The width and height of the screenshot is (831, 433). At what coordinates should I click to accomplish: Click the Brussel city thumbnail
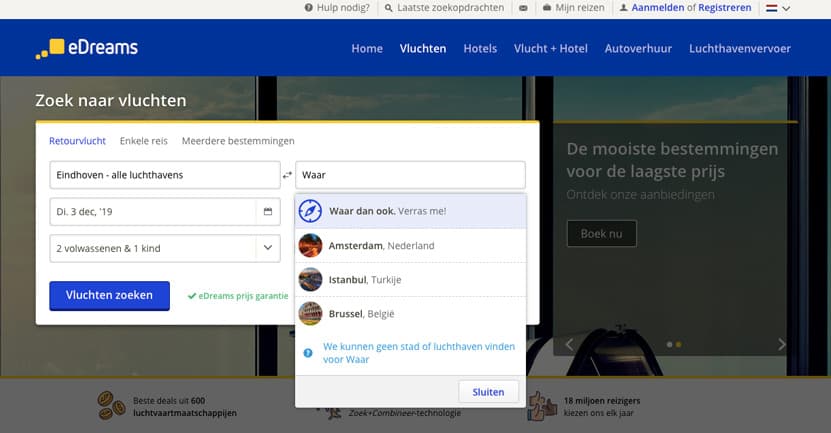point(310,314)
